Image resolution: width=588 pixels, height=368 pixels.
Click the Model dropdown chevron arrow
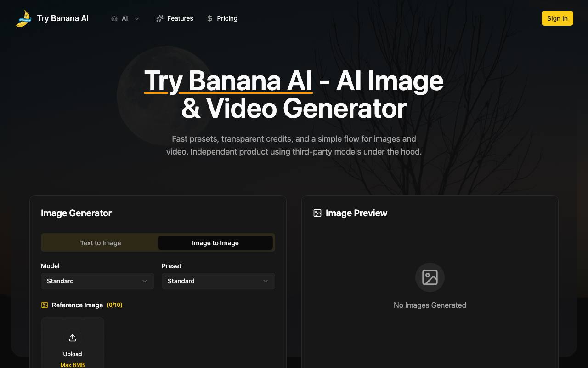(x=145, y=281)
